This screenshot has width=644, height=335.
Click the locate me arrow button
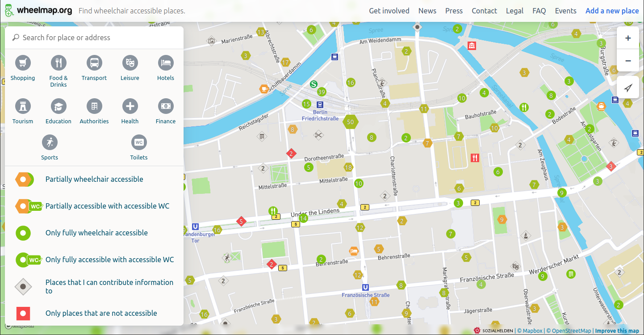point(628,88)
